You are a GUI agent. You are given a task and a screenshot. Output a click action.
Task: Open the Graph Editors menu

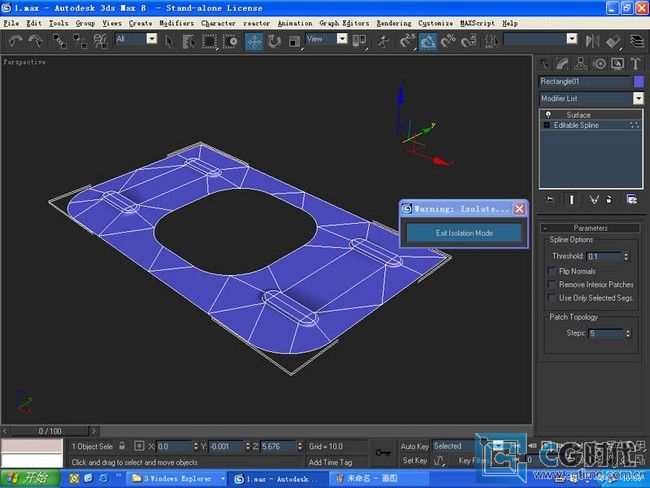(x=344, y=23)
